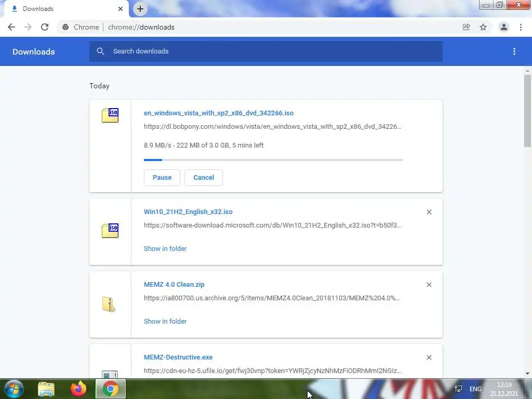Open the Windows Start menu orb

coord(14,389)
